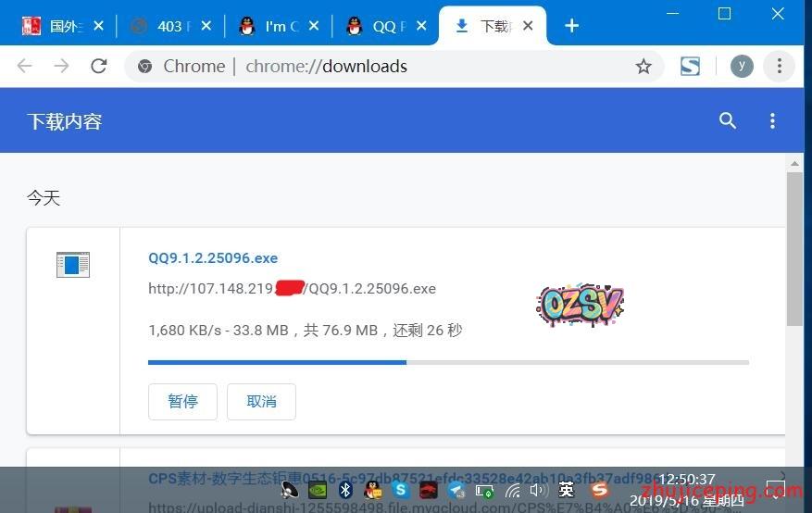Close the I'm tab
Screen dimensions: 812x513
(x=313, y=26)
